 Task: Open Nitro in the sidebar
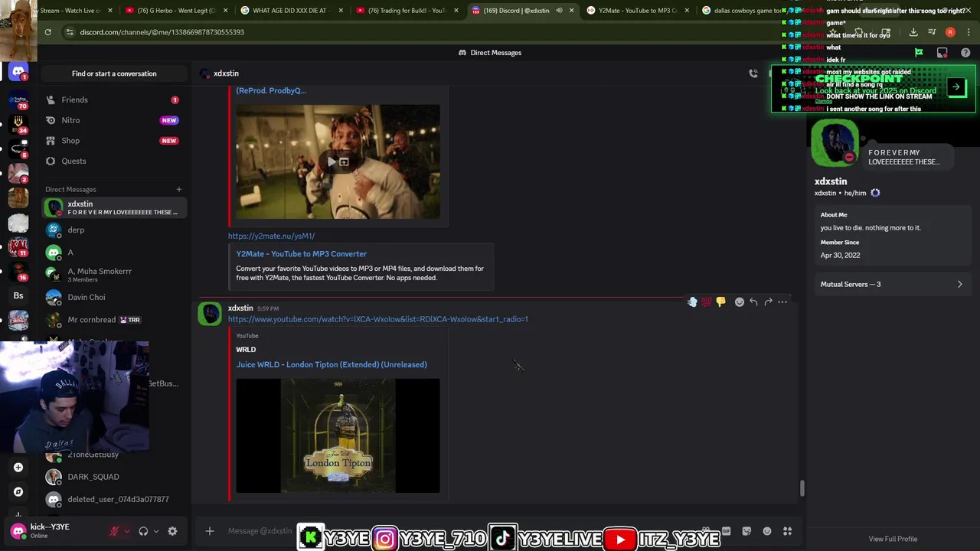click(x=114, y=120)
